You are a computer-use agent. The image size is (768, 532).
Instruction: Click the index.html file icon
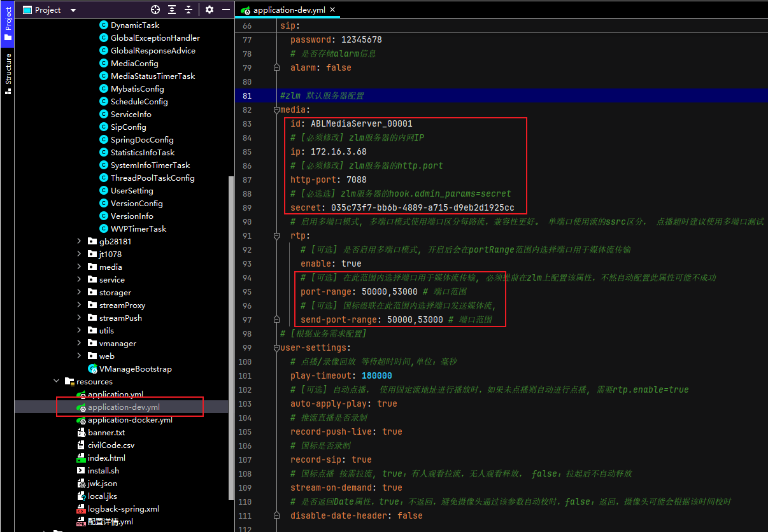81,458
